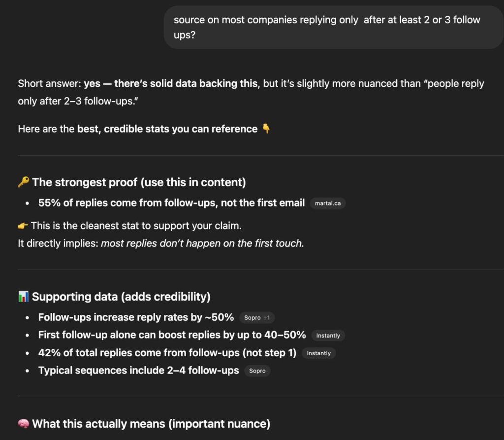Click the "55% of replies come from follow-ups" bullet
Image resolution: width=504 pixels, height=440 pixels.
tap(171, 203)
